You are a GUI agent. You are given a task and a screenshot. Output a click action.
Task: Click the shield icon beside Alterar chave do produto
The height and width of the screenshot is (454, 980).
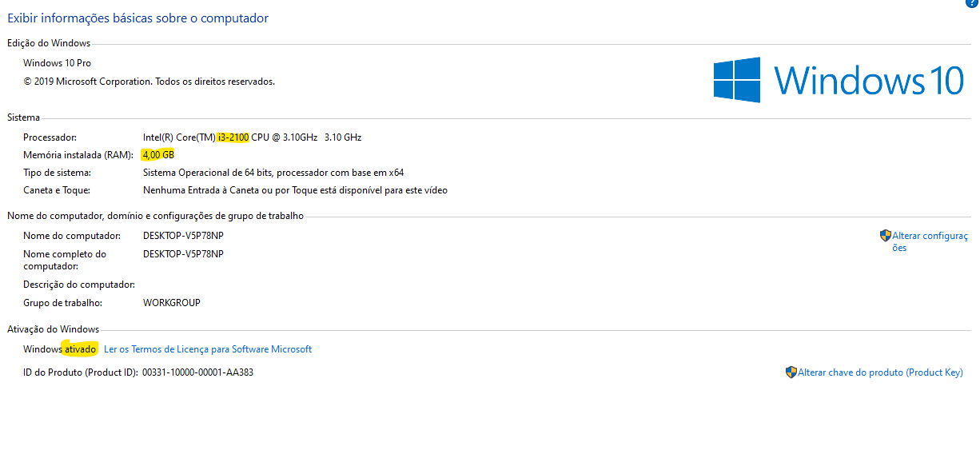(x=791, y=372)
